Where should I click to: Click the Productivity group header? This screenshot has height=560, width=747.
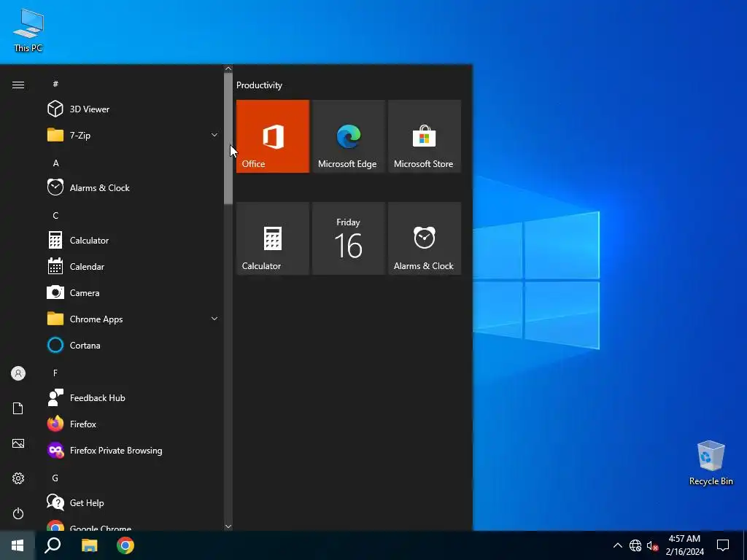pos(259,85)
